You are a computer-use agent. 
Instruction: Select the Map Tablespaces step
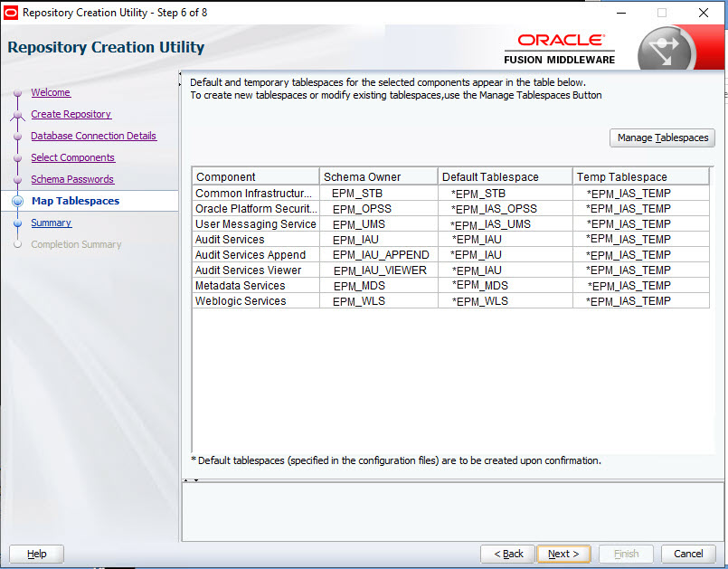point(76,201)
